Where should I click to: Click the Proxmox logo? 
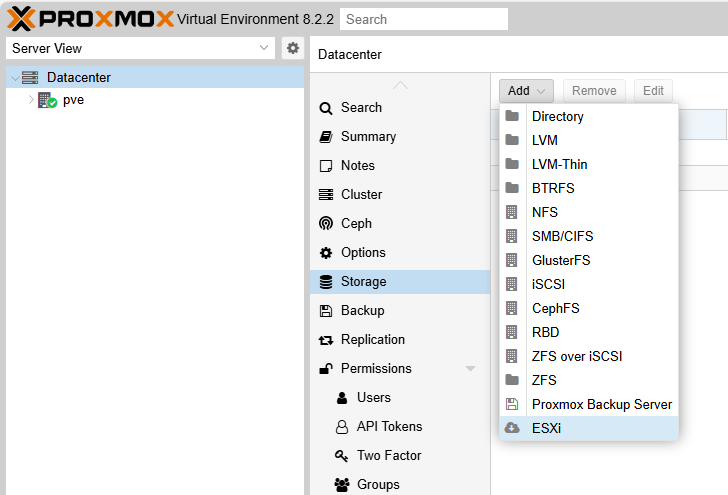[x=91, y=19]
